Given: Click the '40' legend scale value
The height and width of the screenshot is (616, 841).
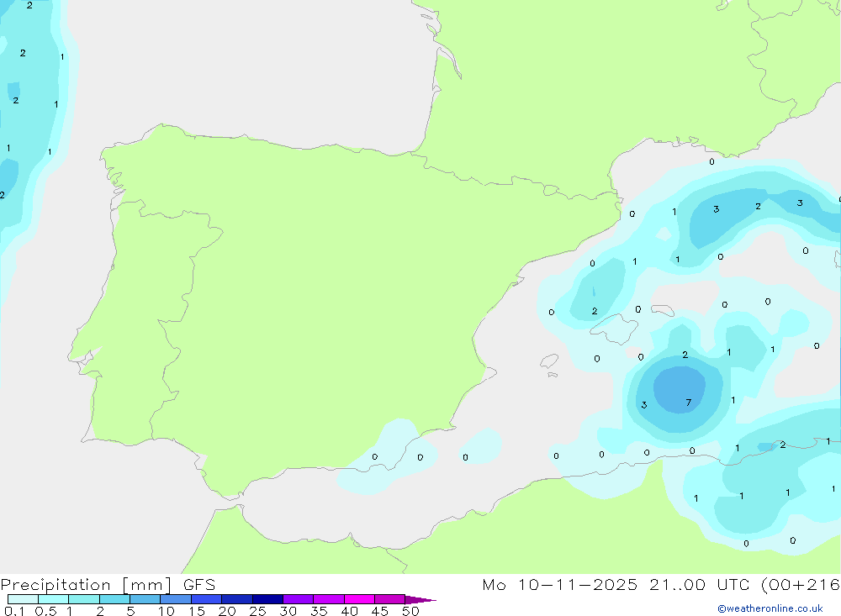Looking at the screenshot, I should click(x=349, y=611).
